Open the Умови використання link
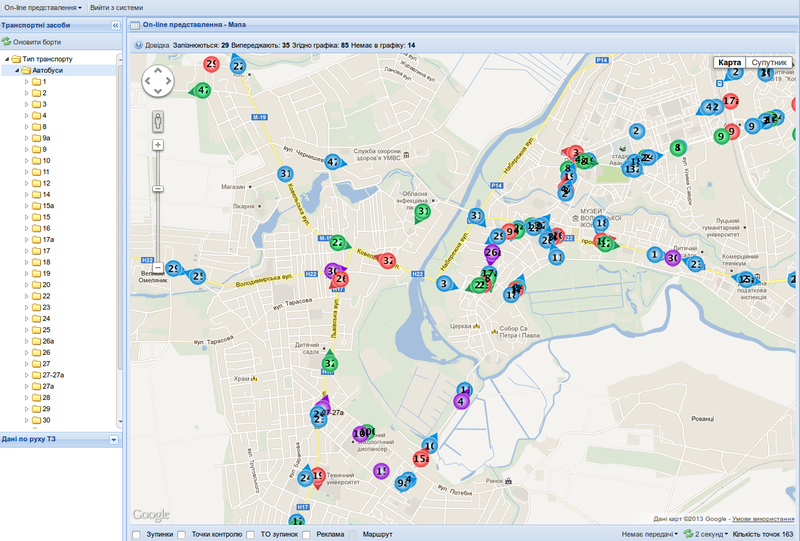800x541 pixels. coord(763,519)
